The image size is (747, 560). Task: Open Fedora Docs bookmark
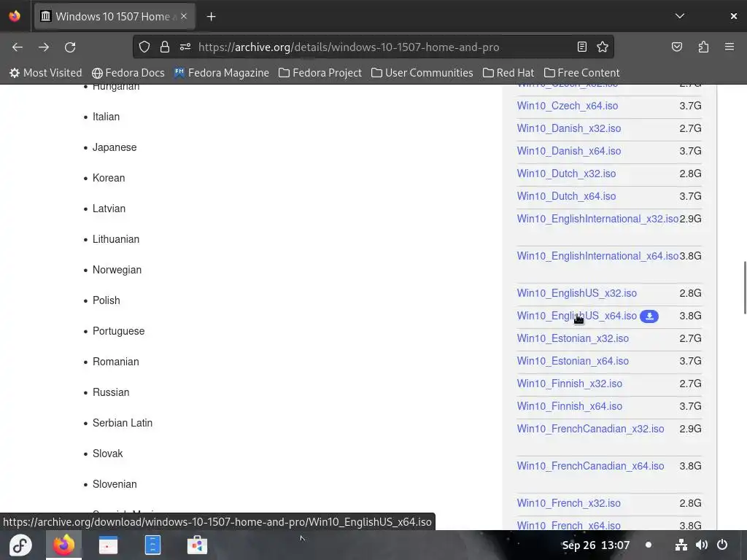[x=128, y=73]
